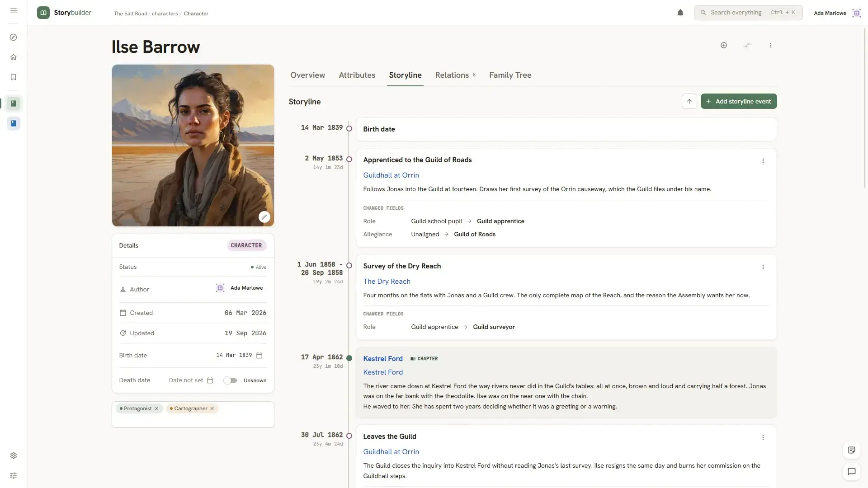Open settings gear in sidebar
The width and height of the screenshot is (868, 488).
coord(14,455)
